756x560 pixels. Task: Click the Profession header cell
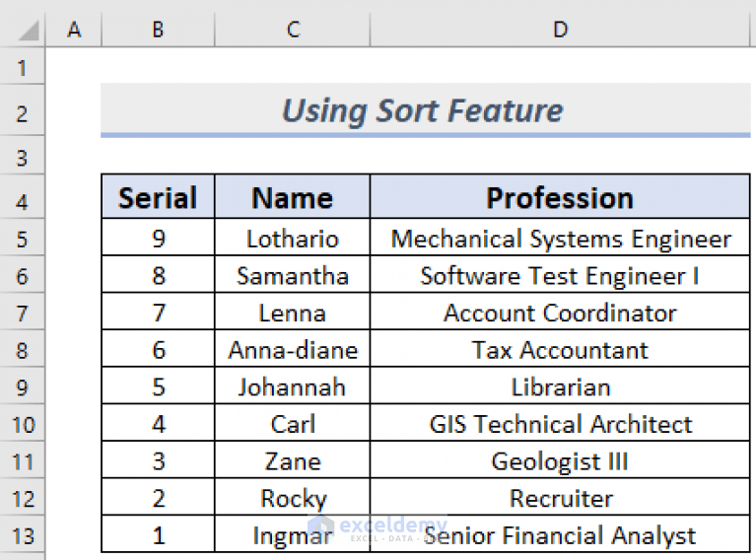pos(560,198)
